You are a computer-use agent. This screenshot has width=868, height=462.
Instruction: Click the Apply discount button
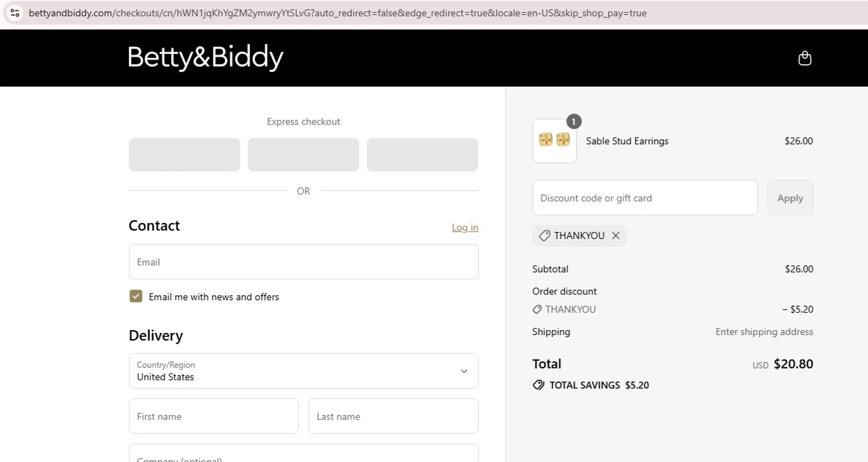[790, 198]
